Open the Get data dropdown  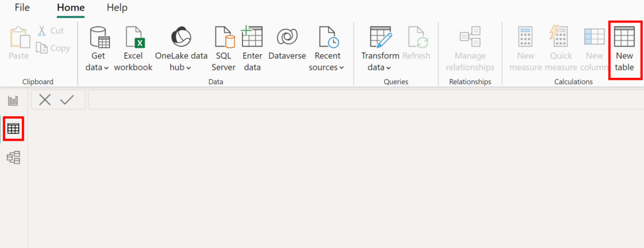pos(97,49)
